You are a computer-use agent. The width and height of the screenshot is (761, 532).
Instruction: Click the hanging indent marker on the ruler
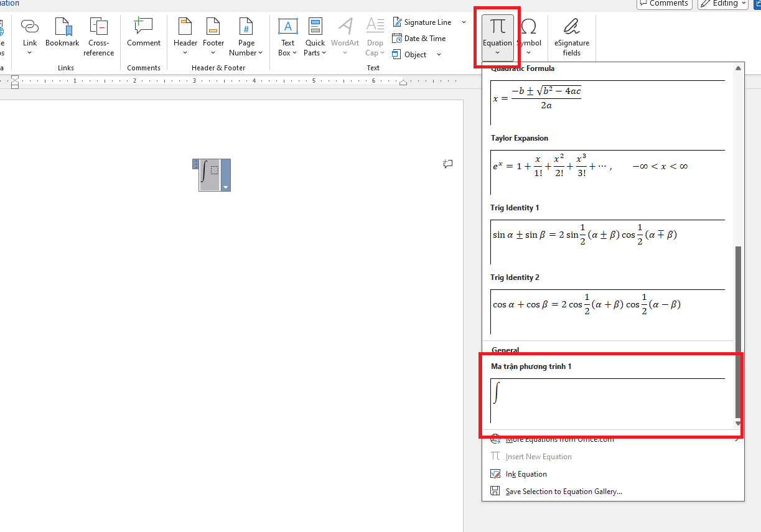point(15,83)
